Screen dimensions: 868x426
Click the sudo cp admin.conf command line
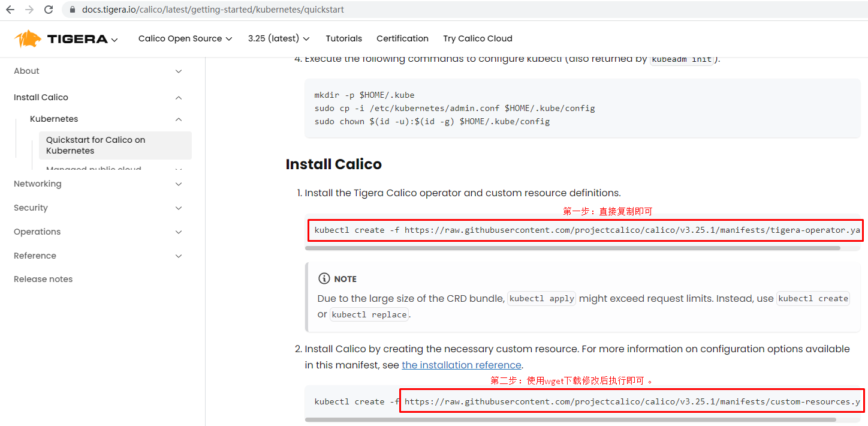pos(454,108)
